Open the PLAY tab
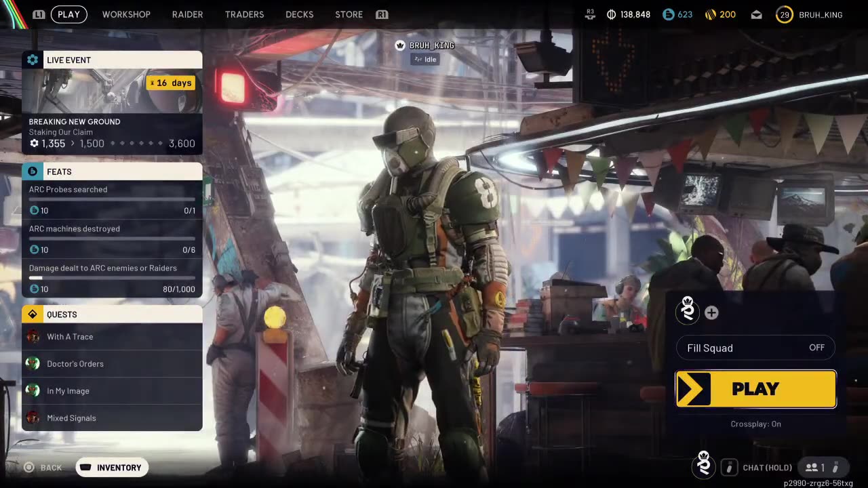The width and height of the screenshot is (868, 488). (x=68, y=14)
